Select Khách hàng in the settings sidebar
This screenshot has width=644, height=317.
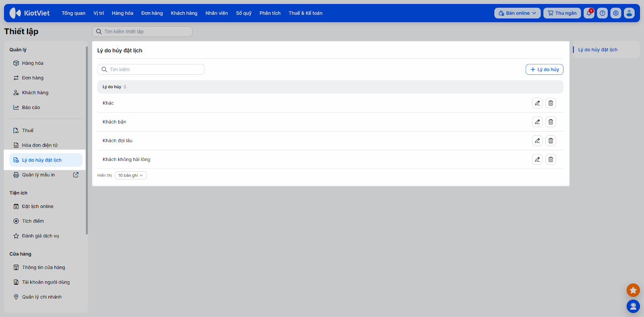click(x=46, y=93)
